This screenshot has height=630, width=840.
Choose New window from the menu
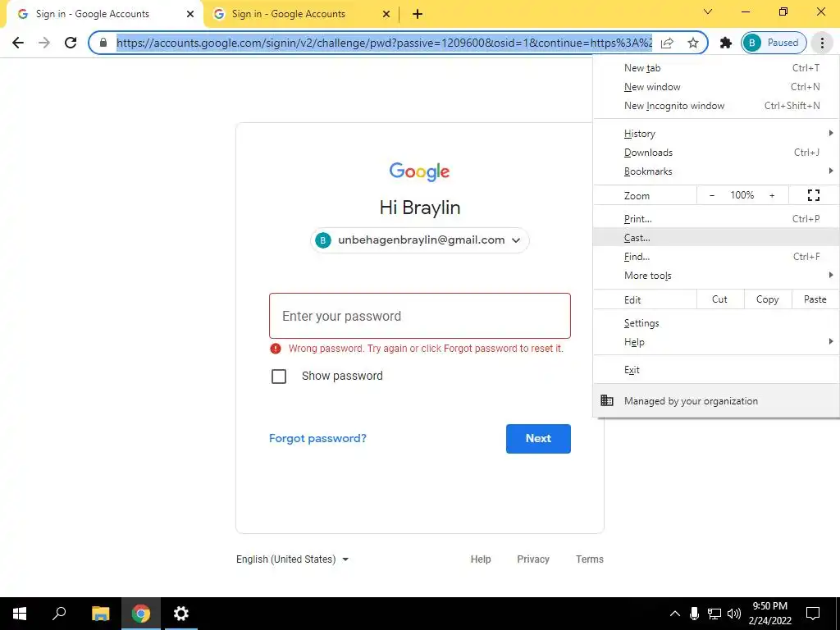coord(716,87)
